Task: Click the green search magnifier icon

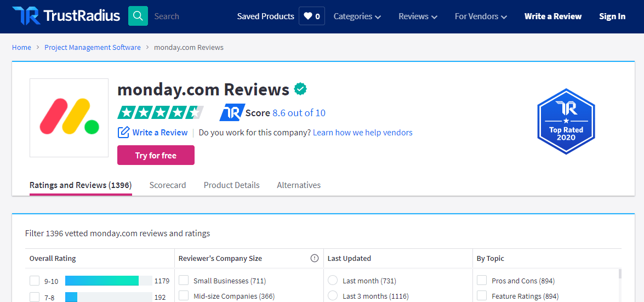Action: [138, 16]
